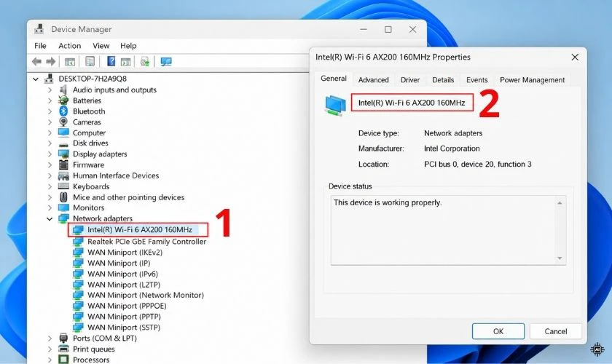Viewport: 612px width, 364px height.
Task: Close the Wi-Fi 6 AX200 Properties dialog
Action: (575, 57)
